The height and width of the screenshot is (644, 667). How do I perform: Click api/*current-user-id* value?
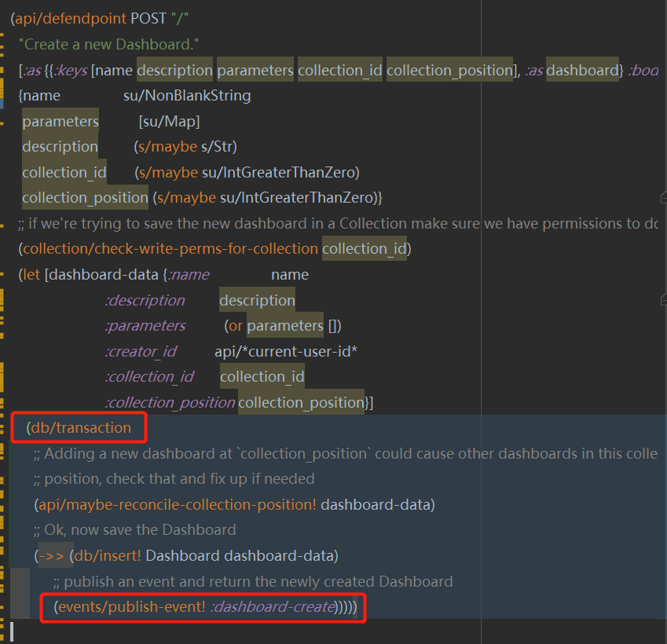pyautogui.click(x=286, y=352)
